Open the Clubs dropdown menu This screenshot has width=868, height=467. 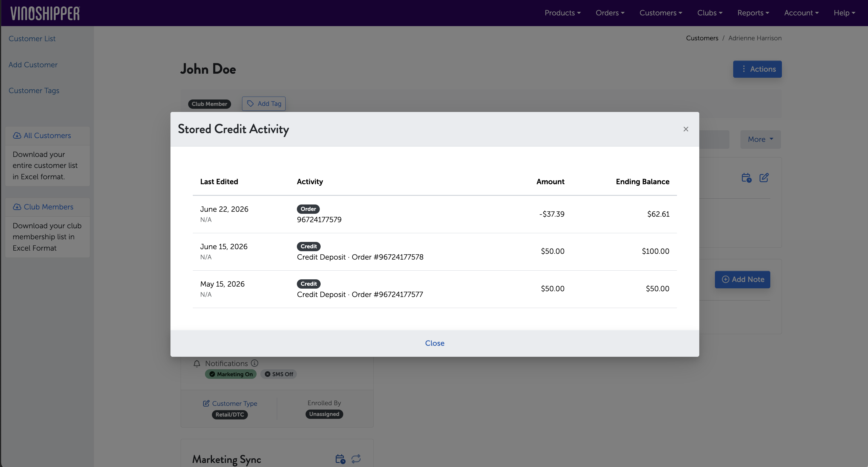click(x=710, y=13)
